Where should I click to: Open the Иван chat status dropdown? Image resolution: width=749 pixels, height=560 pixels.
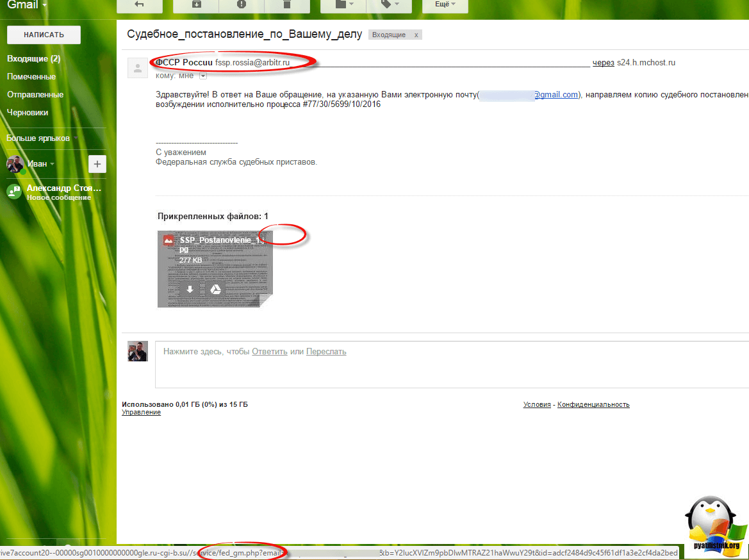(41, 164)
